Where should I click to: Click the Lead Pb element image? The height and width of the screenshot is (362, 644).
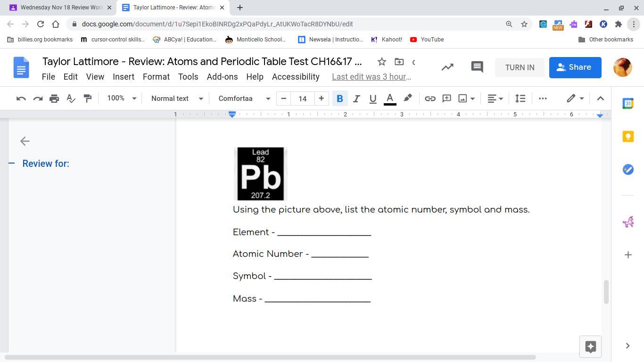(260, 173)
